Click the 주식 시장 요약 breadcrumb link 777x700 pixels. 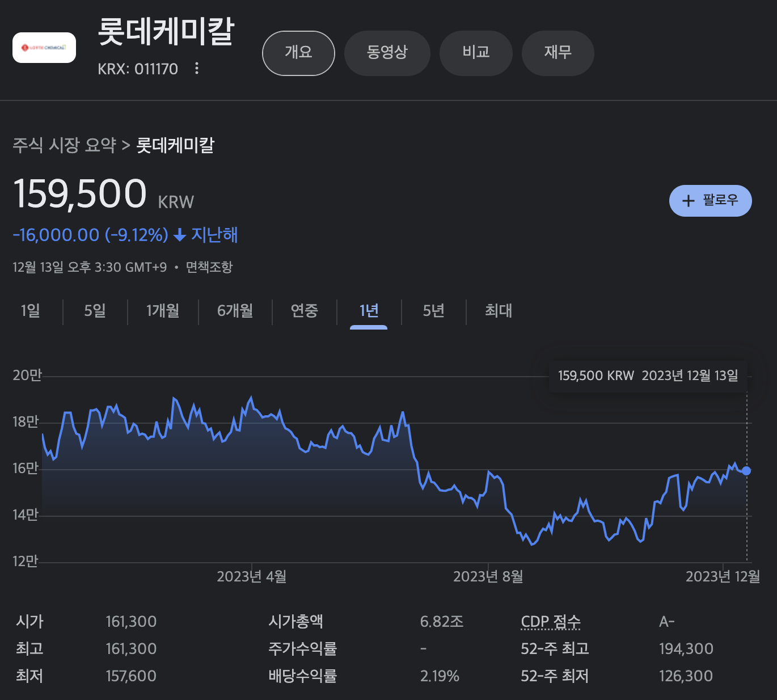(65, 145)
